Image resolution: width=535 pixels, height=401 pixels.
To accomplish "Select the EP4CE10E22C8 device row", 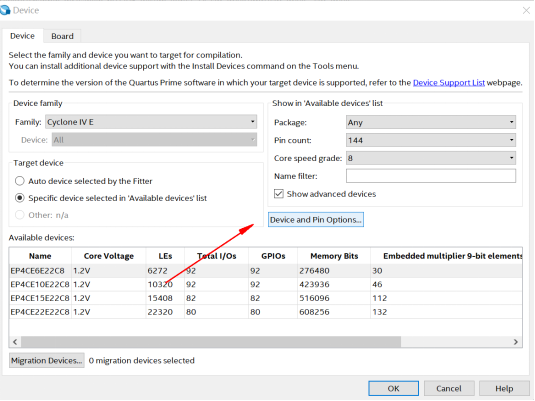I will click(265, 284).
